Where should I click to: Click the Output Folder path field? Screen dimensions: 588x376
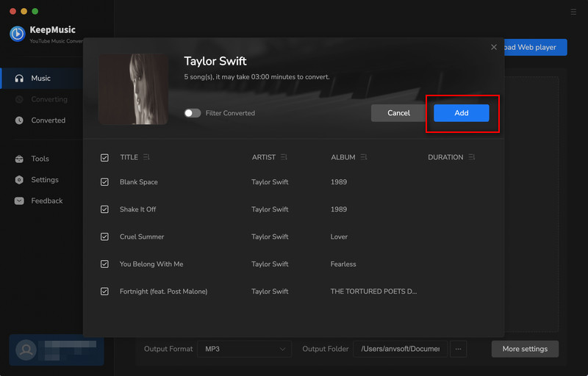400,349
